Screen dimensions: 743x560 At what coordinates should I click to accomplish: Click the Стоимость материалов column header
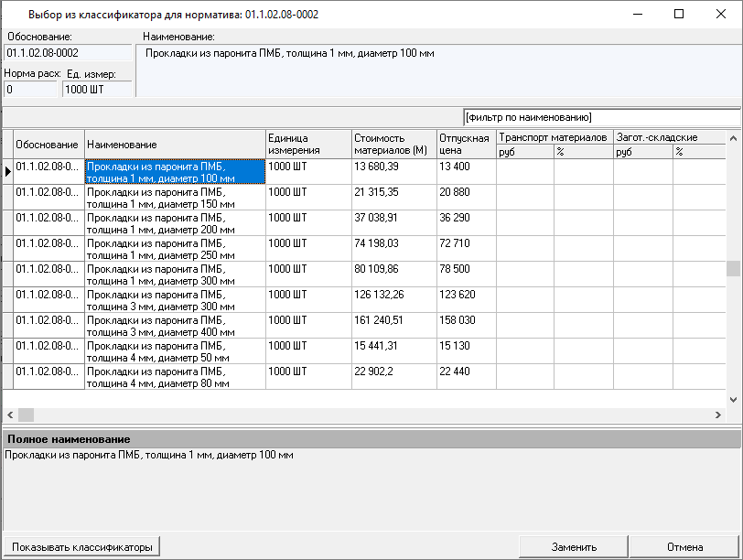392,144
